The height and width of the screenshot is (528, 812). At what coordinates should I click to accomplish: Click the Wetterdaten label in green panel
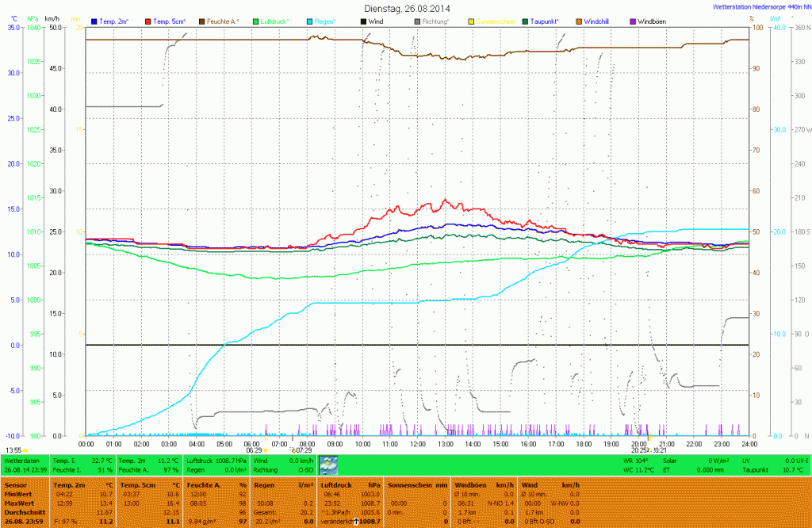tap(21, 460)
